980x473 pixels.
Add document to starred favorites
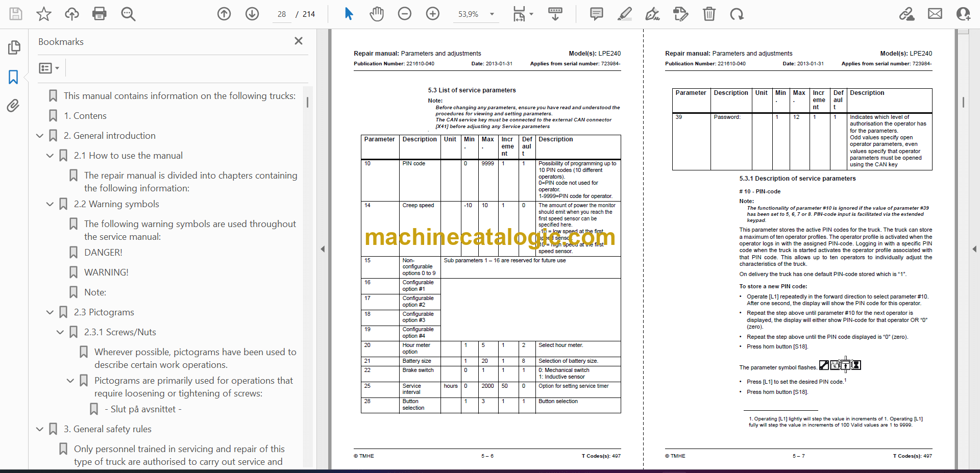(x=44, y=14)
